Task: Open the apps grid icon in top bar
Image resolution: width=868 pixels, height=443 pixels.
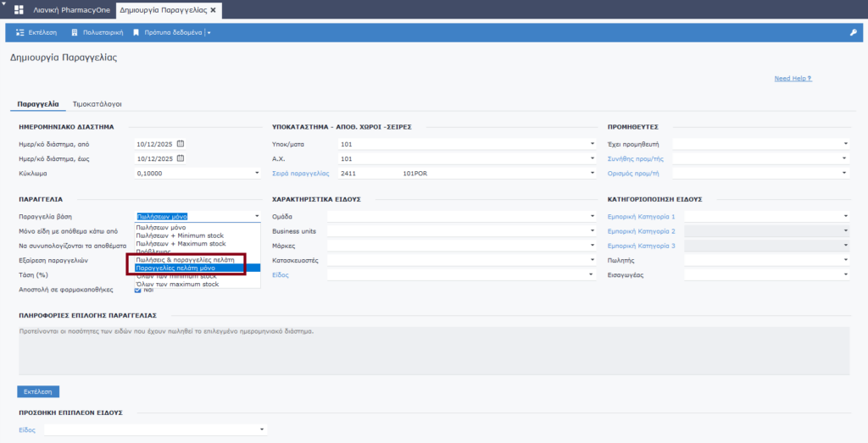Action: tap(18, 9)
